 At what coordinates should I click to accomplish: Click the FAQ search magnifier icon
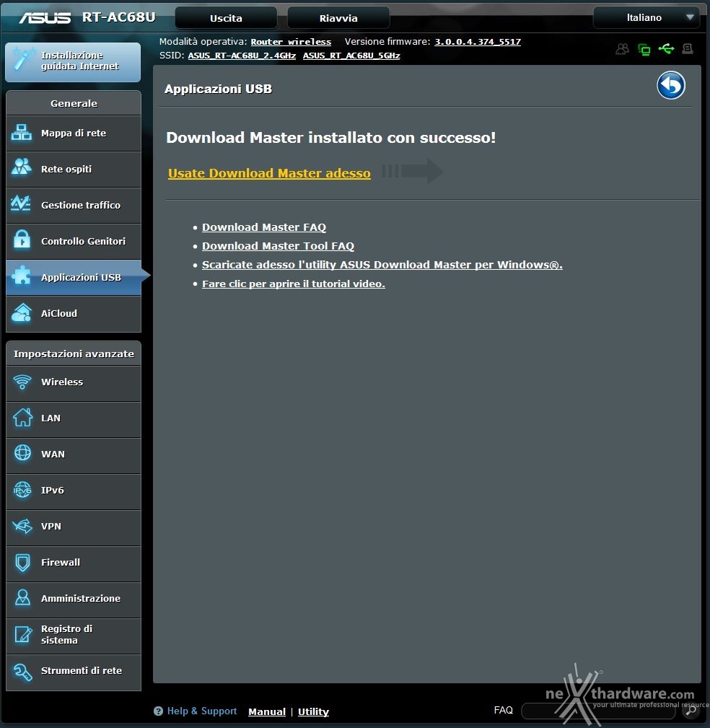[x=691, y=710]
